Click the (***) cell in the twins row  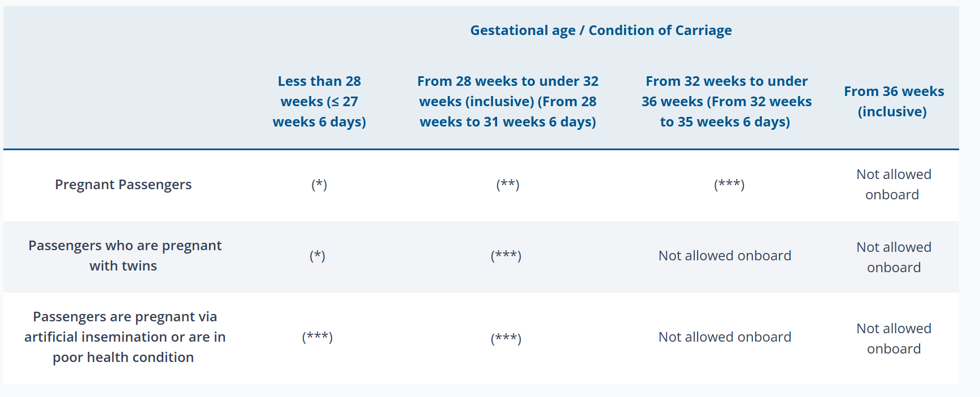(506, 256)
